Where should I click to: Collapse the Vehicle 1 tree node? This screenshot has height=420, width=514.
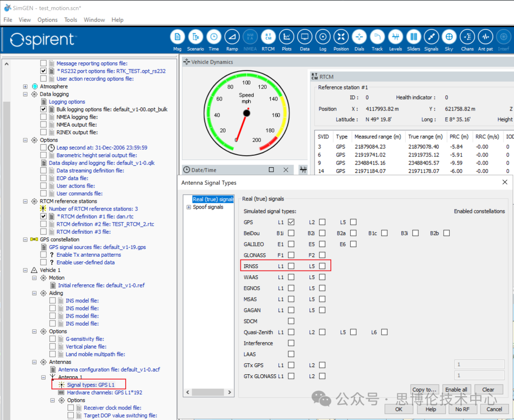(25, 270)
